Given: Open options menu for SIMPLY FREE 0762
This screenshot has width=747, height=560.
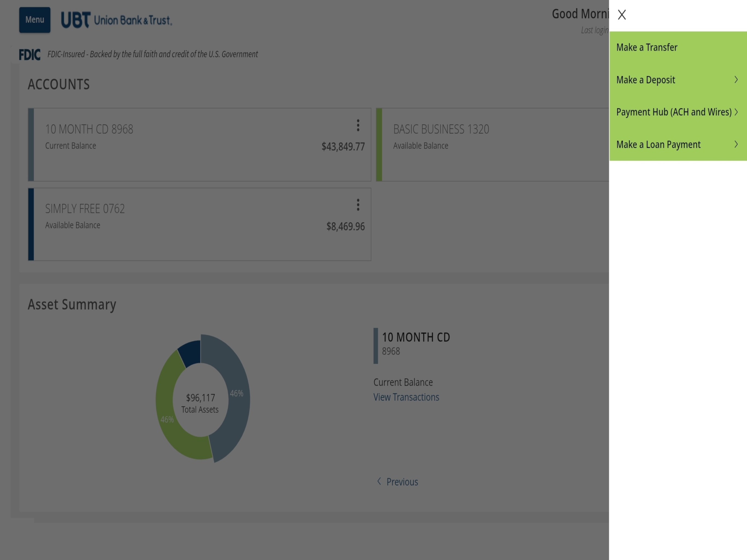Looking at the screenshot, I should [358, 205].
